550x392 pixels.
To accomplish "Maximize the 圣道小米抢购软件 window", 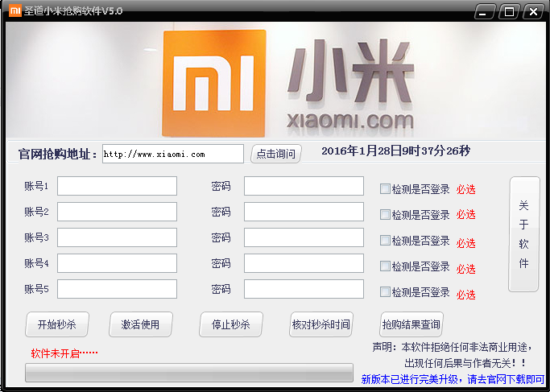I will pyautogui.click(x=509, y=12).
